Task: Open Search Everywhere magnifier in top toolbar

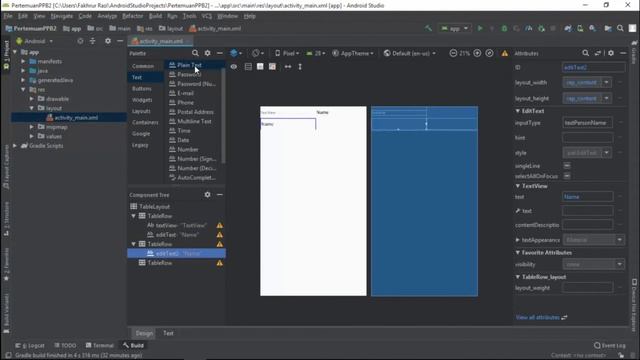Action: click(x=620, y=28)
